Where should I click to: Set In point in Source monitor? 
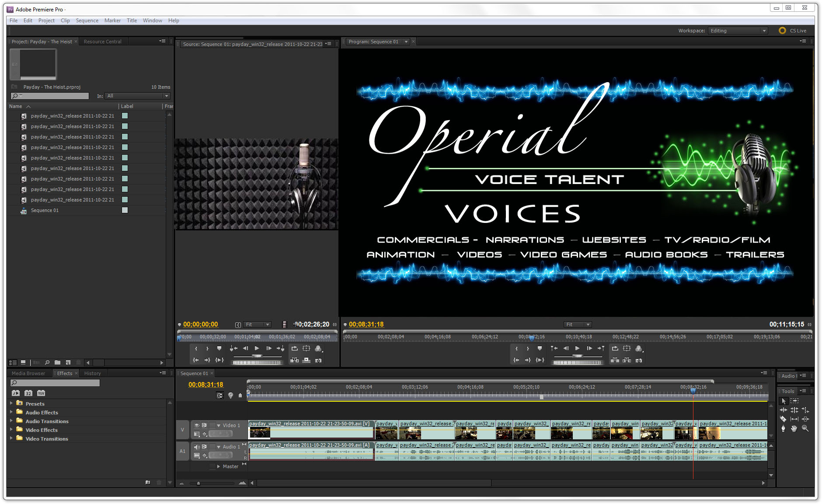pos(196,348)
